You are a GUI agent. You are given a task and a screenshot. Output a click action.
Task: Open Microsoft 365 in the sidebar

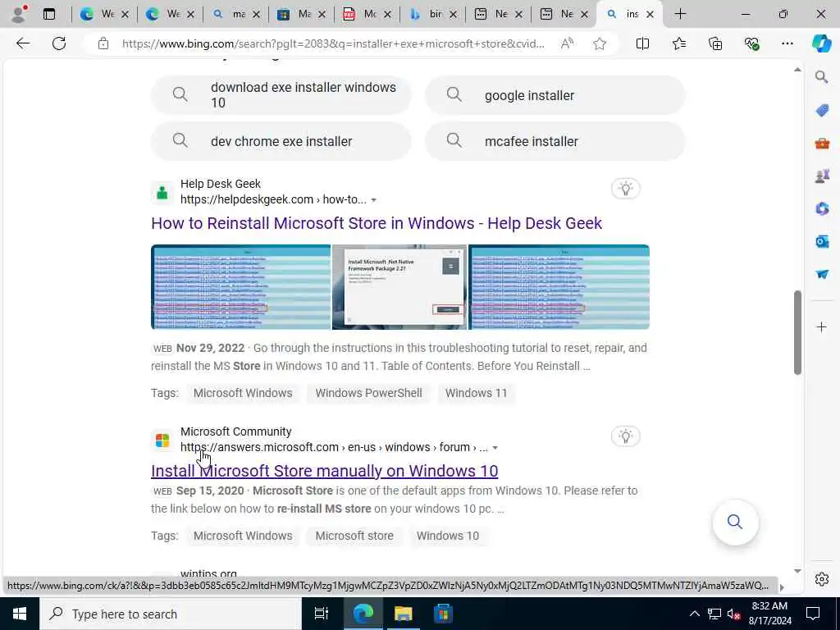(x=822, y=208)
